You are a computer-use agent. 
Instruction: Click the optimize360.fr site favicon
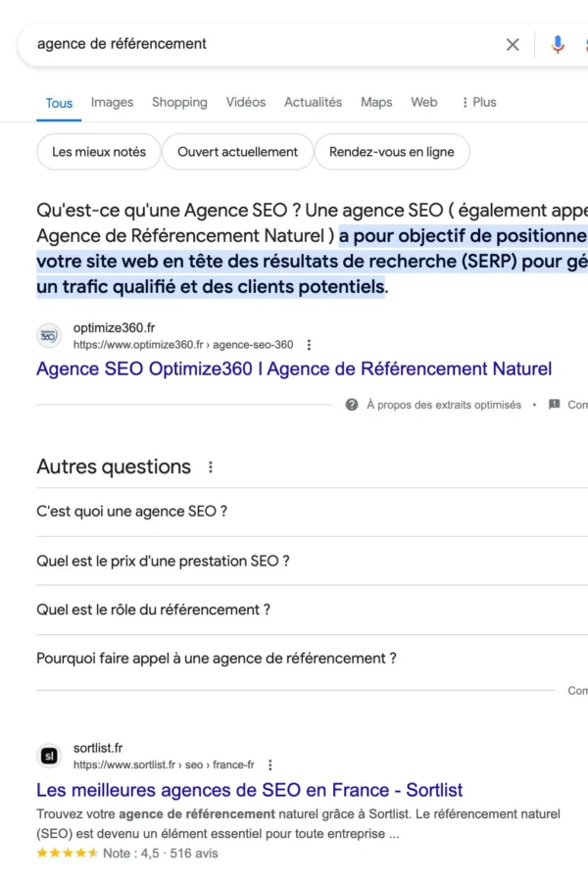point(49,337)
